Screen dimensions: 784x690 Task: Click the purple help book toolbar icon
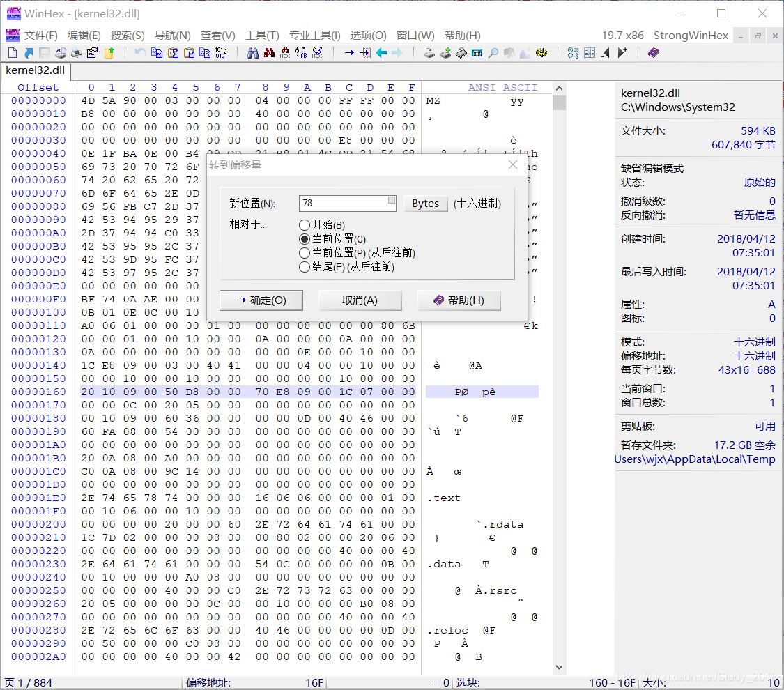coord(654,52)
